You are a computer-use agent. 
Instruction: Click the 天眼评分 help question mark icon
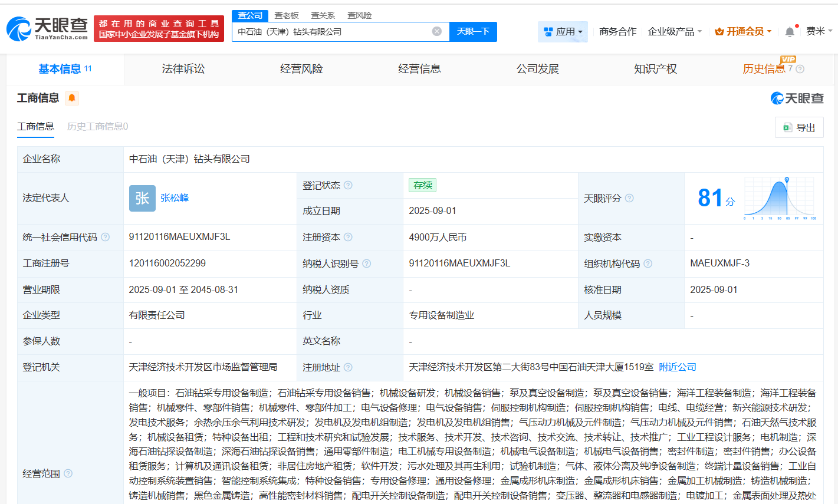click(x=629, y=199)
